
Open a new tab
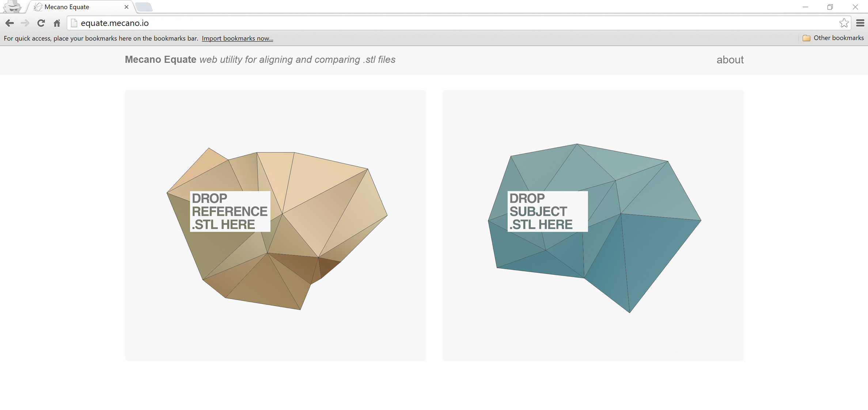[x=144, y=7]
